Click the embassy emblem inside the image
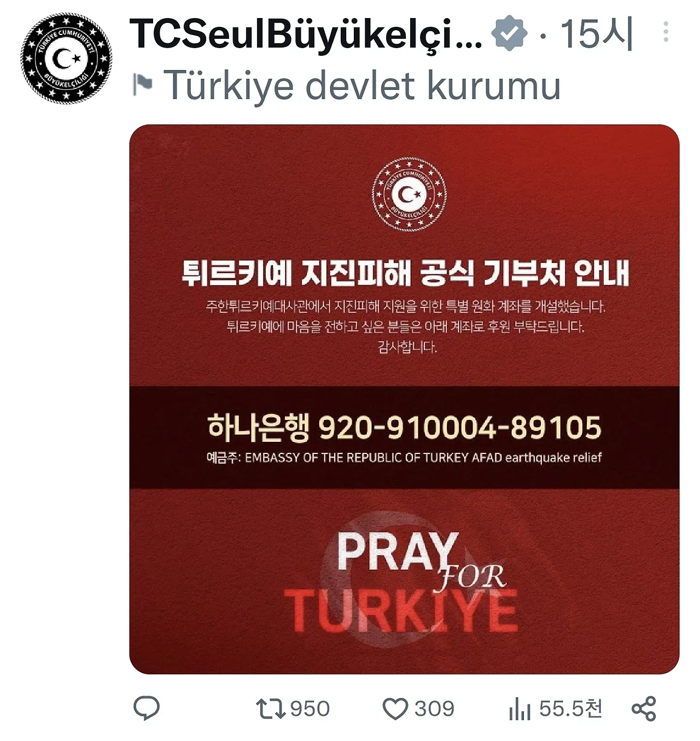Screen dimensions: 700x741 [x=409, y=194]
